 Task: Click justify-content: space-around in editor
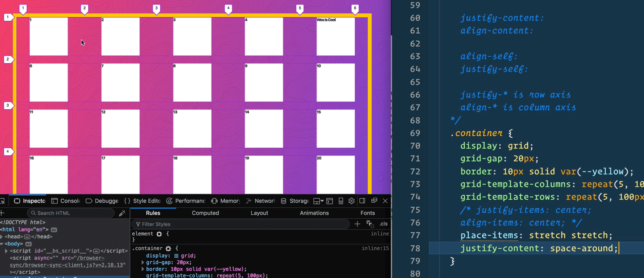[x=539, y=248]
